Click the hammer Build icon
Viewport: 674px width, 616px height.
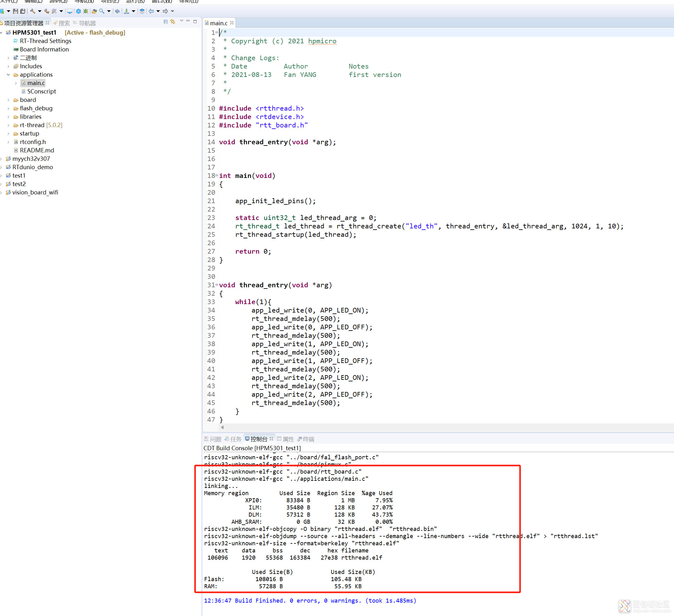coord(32,11)
